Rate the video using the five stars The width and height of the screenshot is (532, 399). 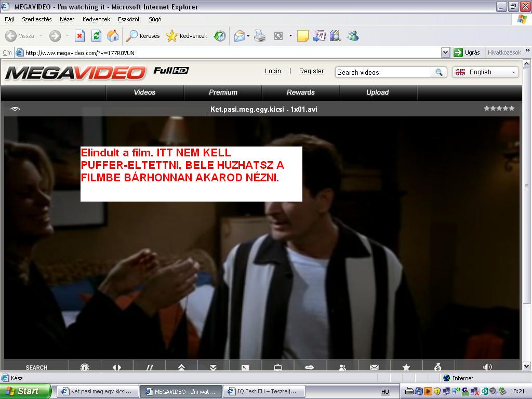tap(499, 109)
